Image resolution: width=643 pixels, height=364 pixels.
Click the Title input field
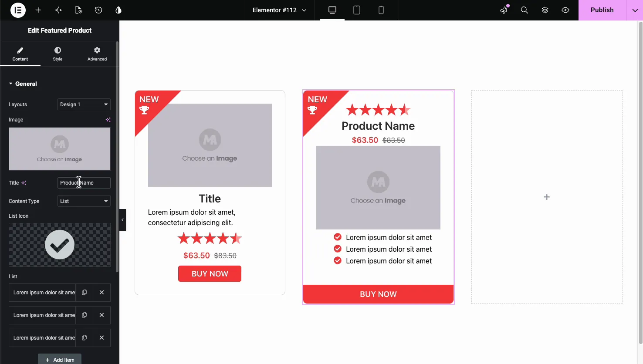[x=84, y=183]
